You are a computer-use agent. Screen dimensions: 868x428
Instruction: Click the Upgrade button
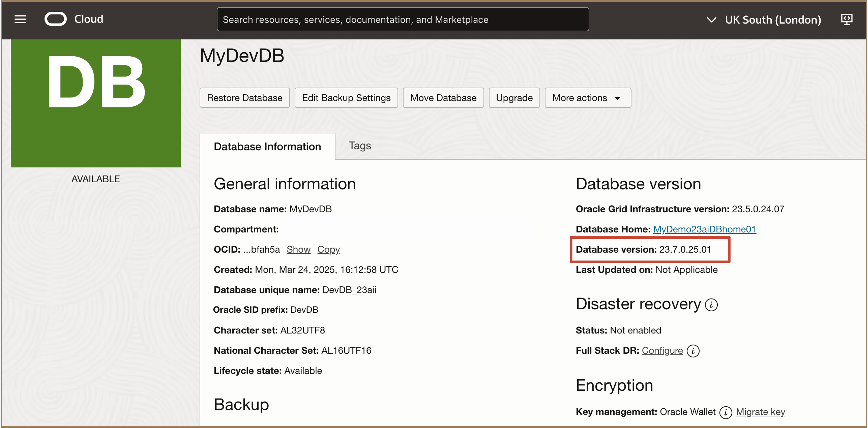pyautogui.click(x=514, y=98)
